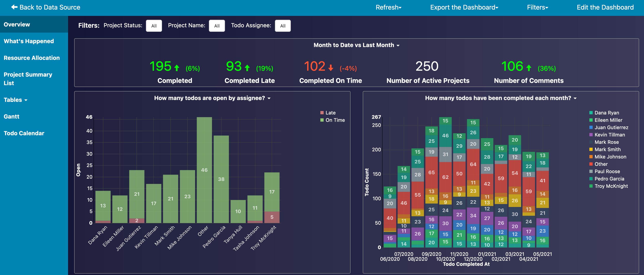Click the Other bar showing 46 open todos
Viewport: 644px width, 275px height.
[204, 170]
